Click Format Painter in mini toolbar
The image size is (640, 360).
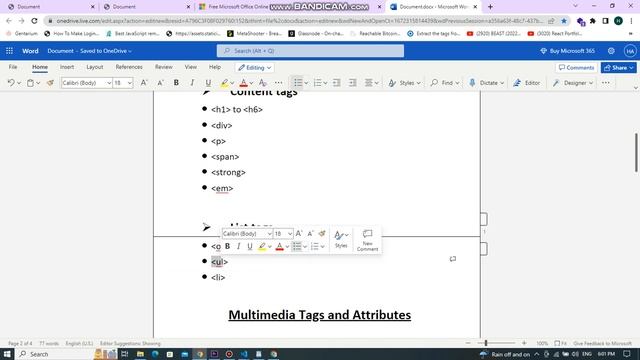coord(322,233)
